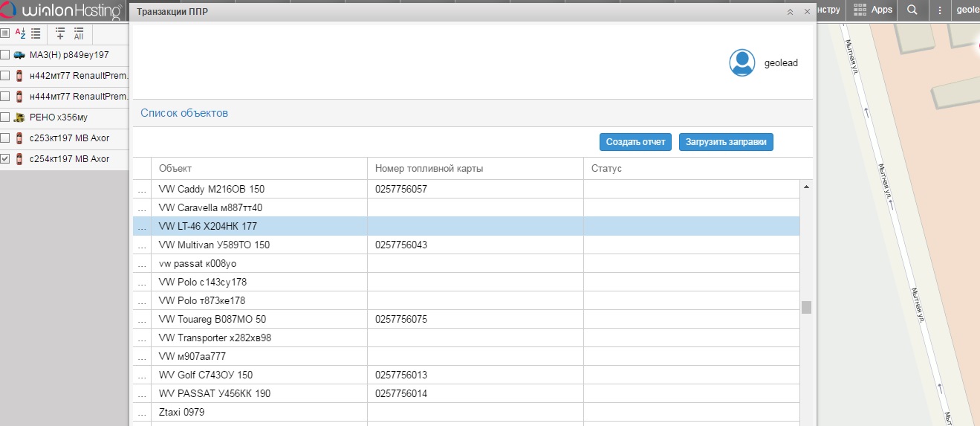Click the Номер топливной карты column header
This screenshot has width=980, height=426.
click(429, 169)
